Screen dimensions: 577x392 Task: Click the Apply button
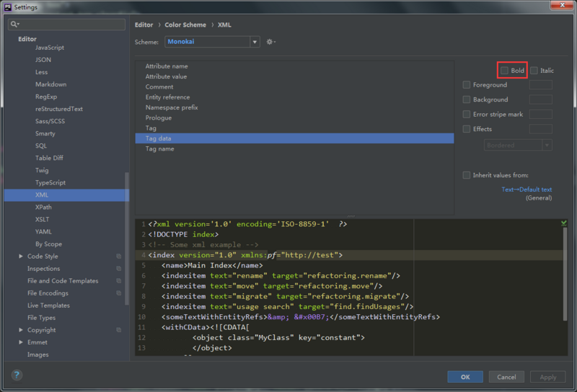547,377
